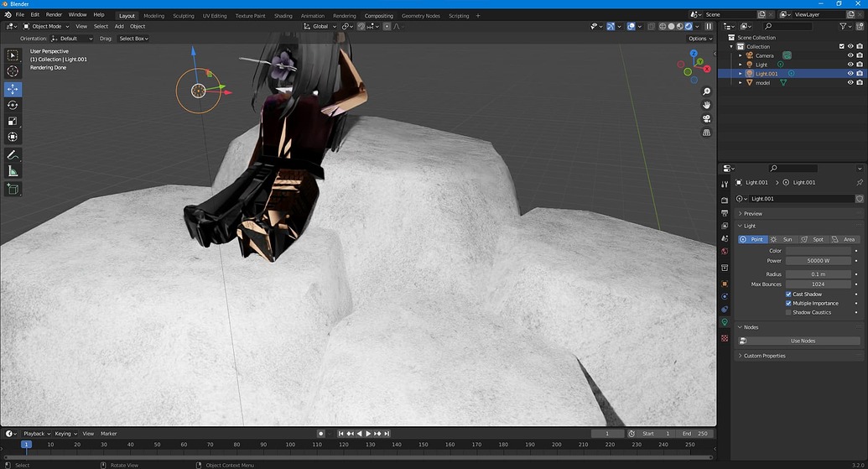
Task: Open the Global transform orientation dropdown
Action: (x=320, y=26)
